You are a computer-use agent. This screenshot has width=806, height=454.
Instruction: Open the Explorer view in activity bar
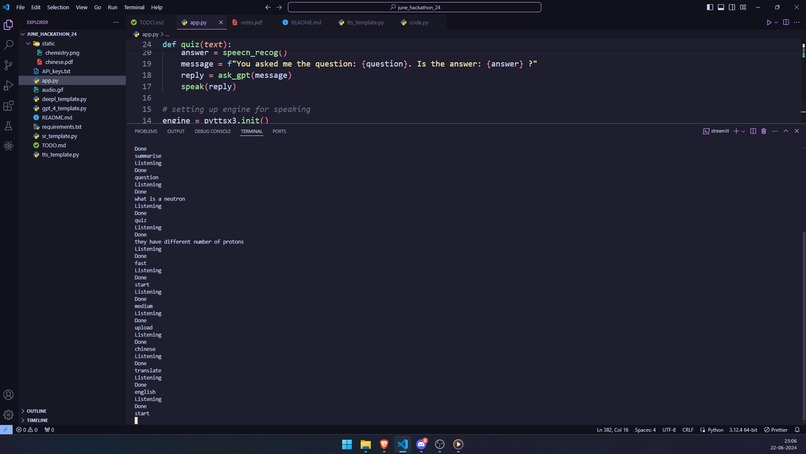(8, 25)
